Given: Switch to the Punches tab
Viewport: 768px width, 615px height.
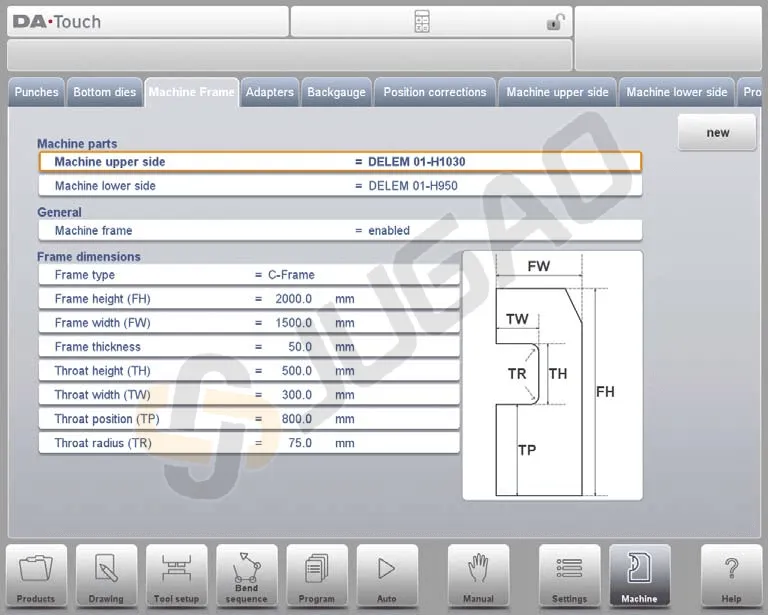Looking at the screenshot, I should (x=37, y=92).
